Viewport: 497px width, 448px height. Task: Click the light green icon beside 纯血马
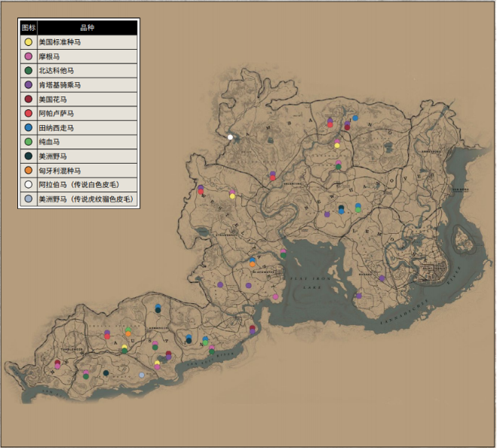28,142
